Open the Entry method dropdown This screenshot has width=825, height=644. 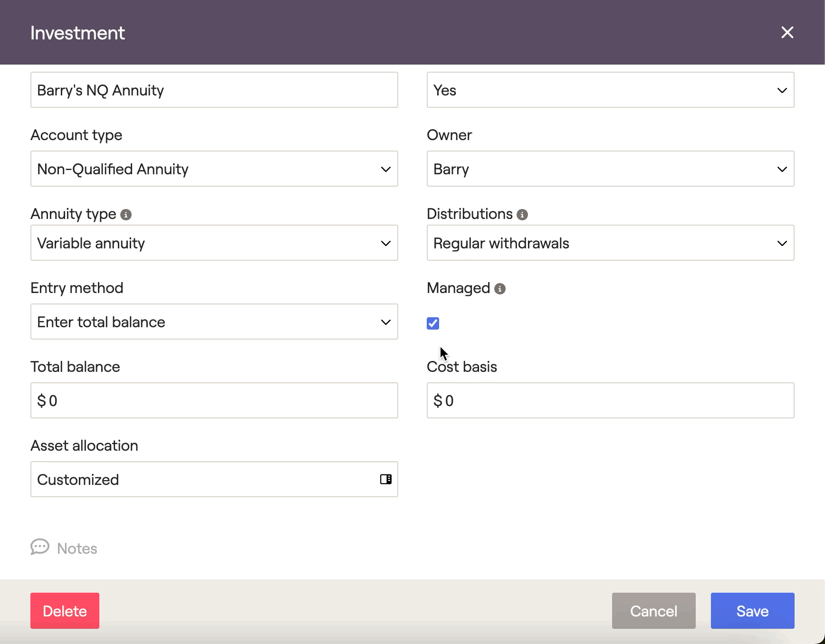pyautogui.click(x=214, y=322)
